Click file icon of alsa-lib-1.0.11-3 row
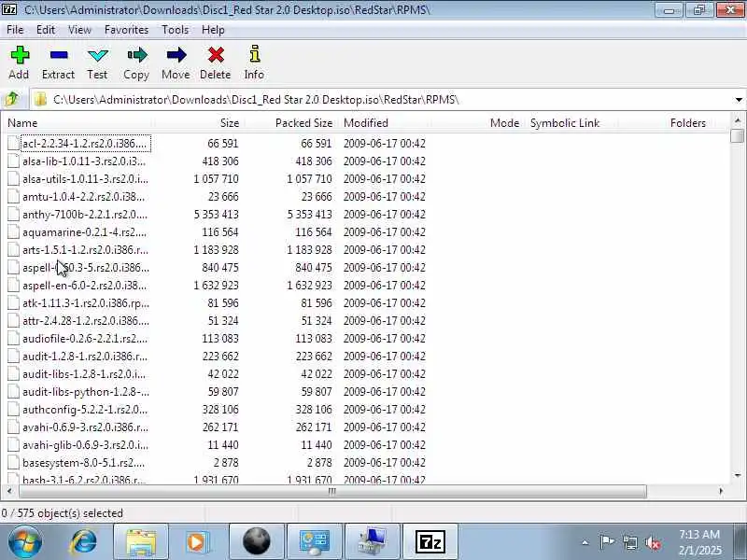The image size is (747, 560). (x=13, y=161)
